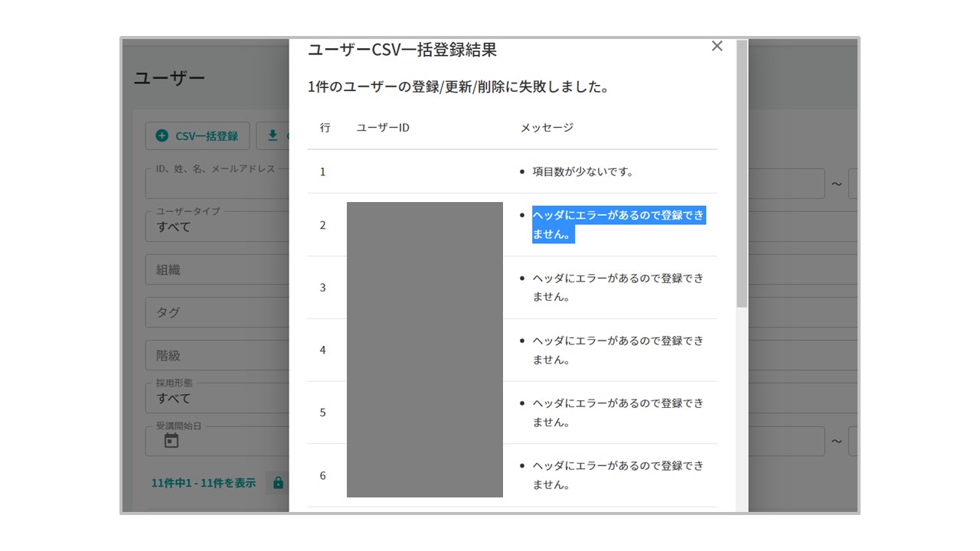980x551 pixels.
Task: Click the ヘッダにエラー message in row 6
Action: point(618,475)
